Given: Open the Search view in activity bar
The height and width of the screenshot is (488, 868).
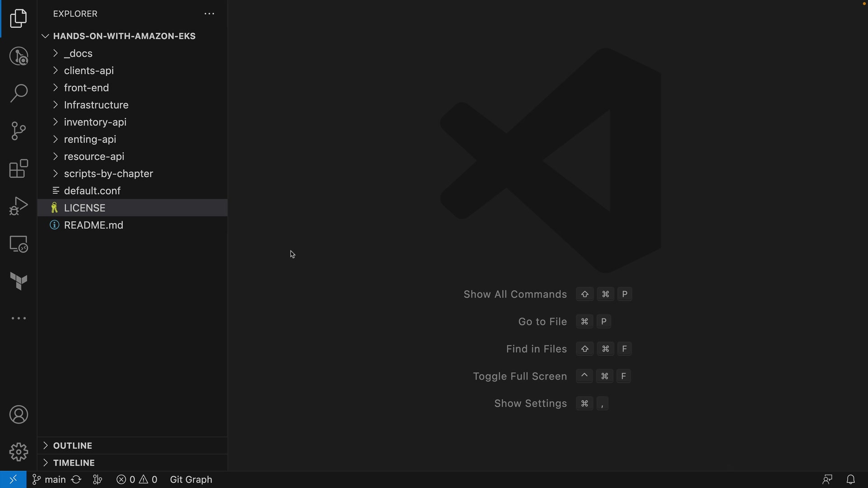Looking at the screenshot, I should (19, 94).
